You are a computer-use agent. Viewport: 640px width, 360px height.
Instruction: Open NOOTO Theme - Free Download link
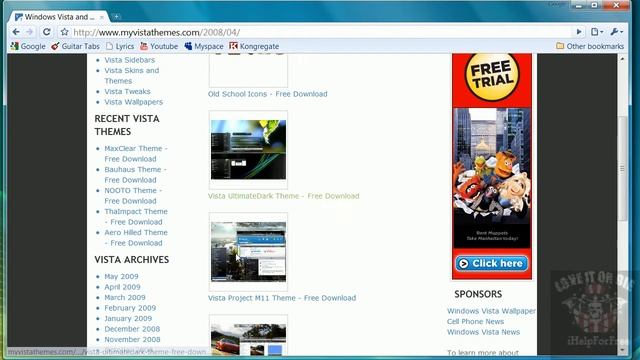[133, 196]
